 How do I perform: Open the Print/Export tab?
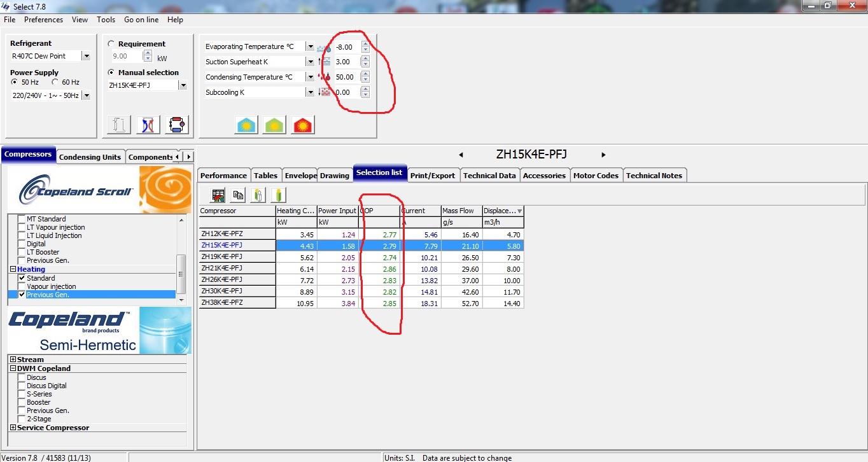(433, 176)
